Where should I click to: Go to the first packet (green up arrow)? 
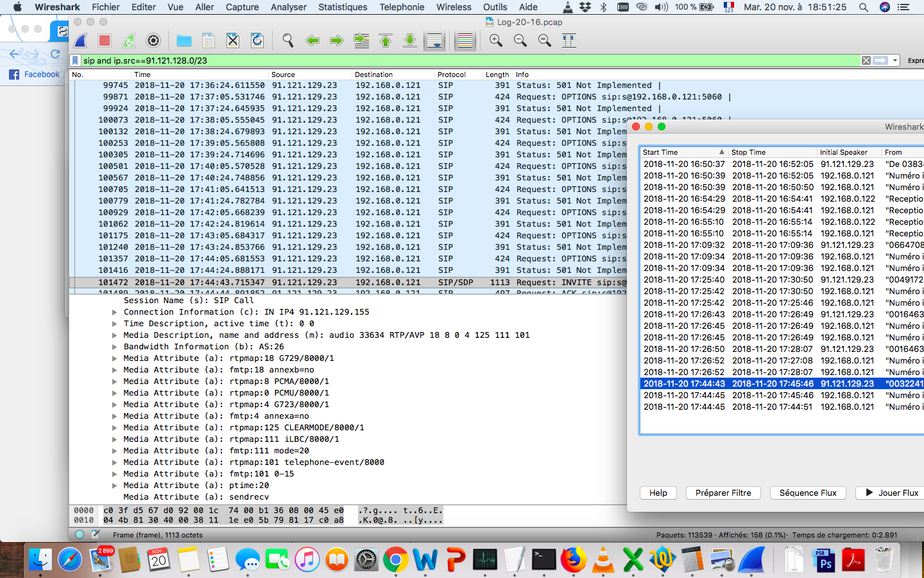[386, 40]
